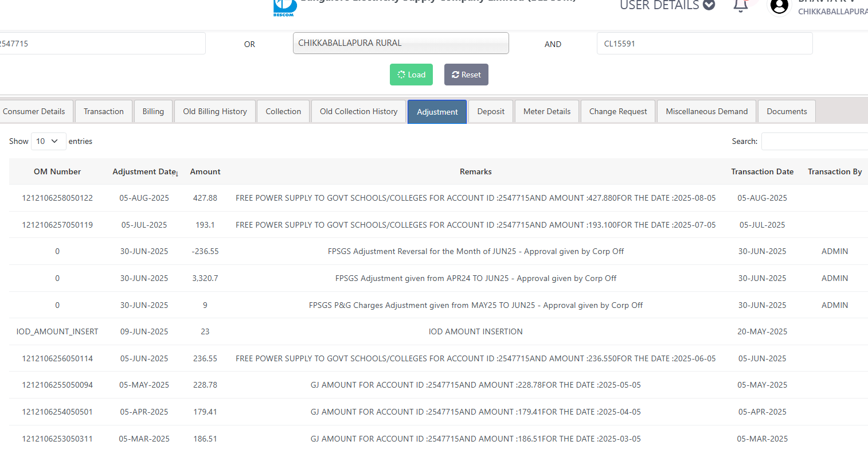Click the adjustment date 05-AUG-2025

[x=144, y=198]
